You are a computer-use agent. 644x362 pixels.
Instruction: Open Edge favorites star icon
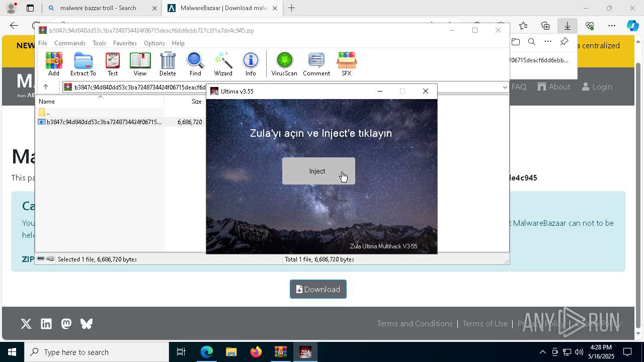523,26
